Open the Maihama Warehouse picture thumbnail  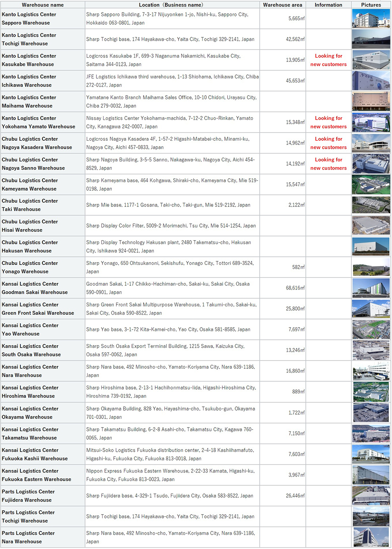point(371,101)
